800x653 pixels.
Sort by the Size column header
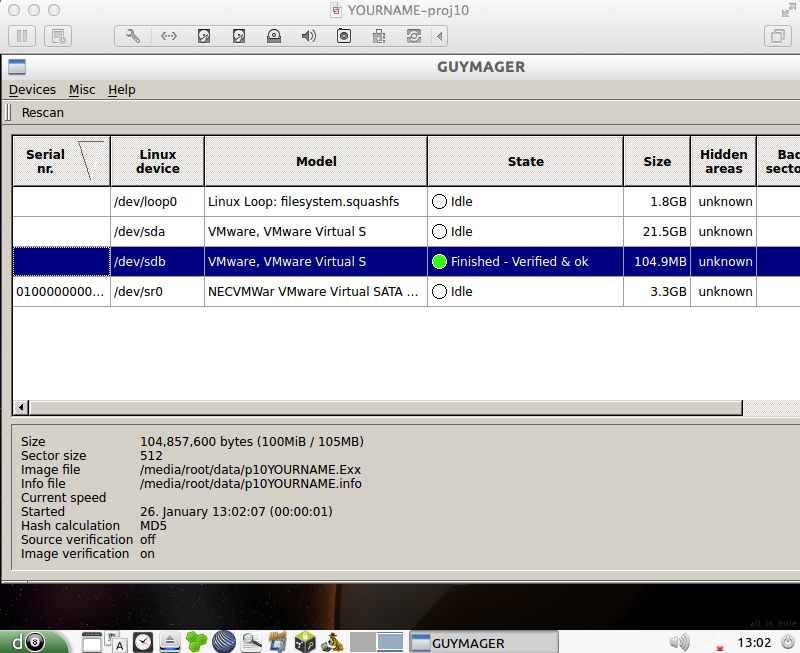[x=657, y=161]
